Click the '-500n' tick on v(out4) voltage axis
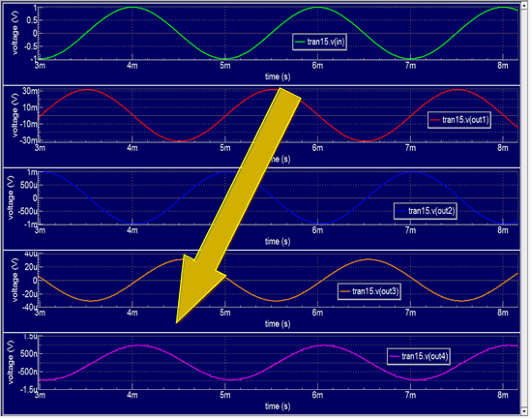Screen dimensions: 532x419 (x=27, y=372)
